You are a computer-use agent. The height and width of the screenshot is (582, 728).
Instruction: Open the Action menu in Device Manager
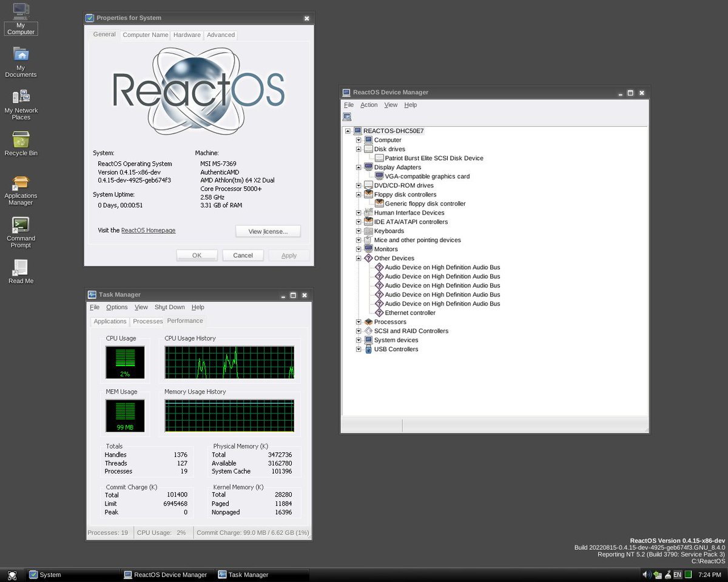(368, 104)
